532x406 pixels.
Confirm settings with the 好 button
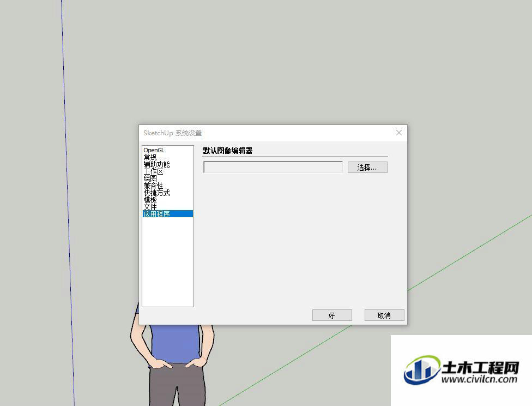tap(332, 315)
